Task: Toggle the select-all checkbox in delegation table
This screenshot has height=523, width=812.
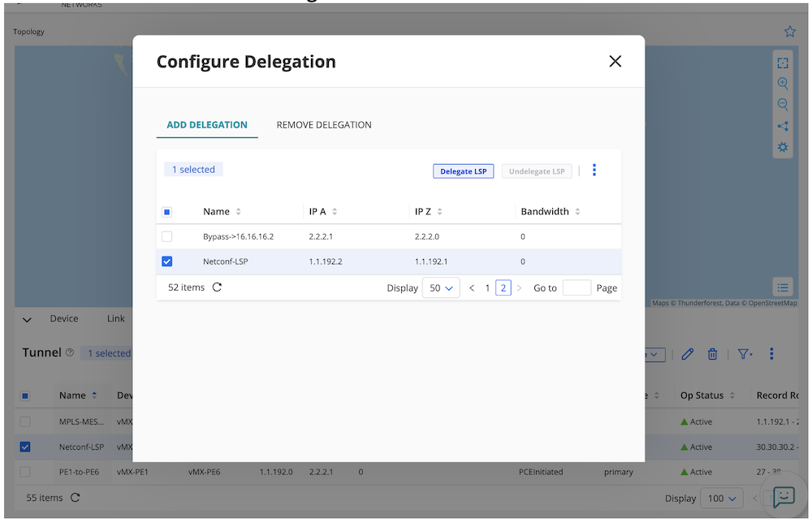Action: tap(167, 212)
